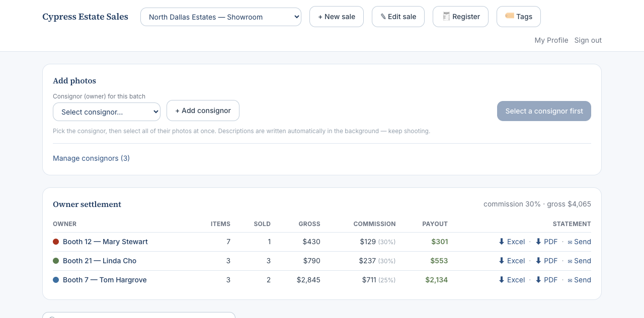Open Manage consignors link
The width and height of the screenshot is (644, 318).
pos(91,158)
